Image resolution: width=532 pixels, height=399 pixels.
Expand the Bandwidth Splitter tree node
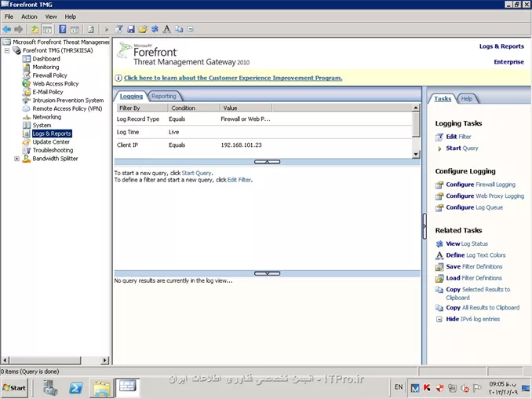[16, 159]
